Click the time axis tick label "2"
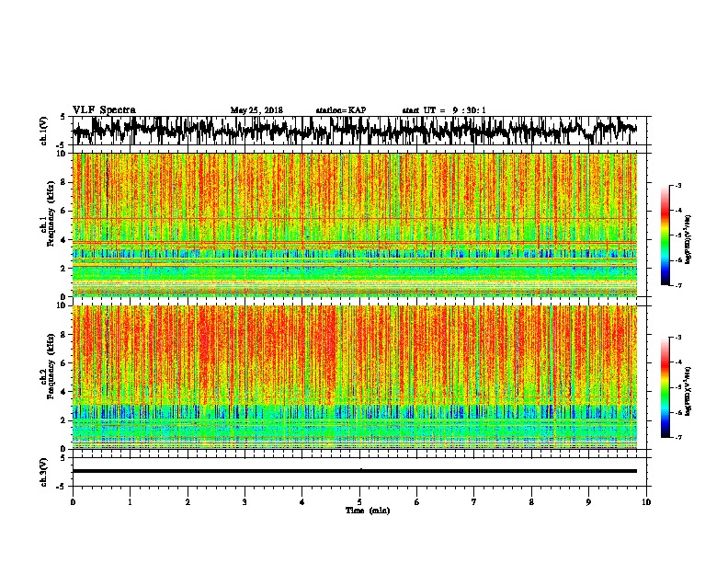The width and height of the screenshot is (728, 563). click(x=188, y=501)
